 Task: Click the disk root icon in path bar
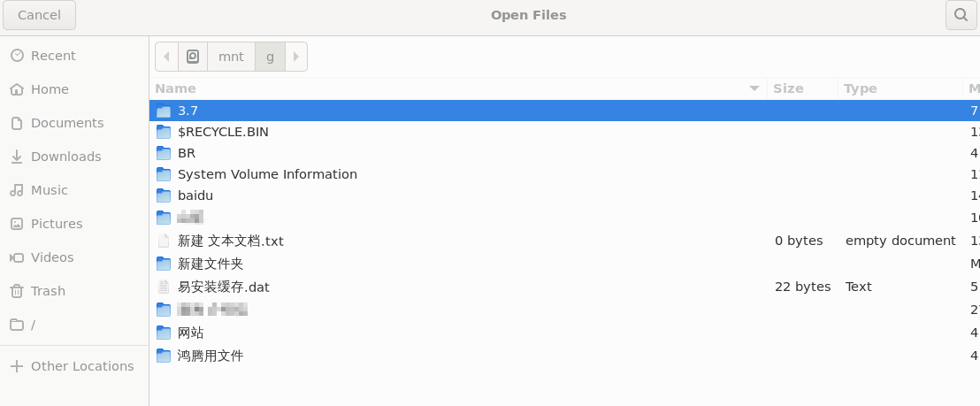[193, 57]
